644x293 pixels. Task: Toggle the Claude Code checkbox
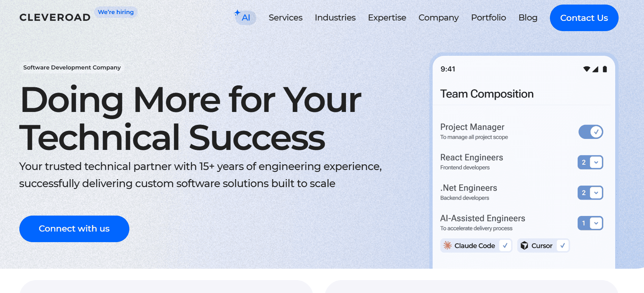(x=505, y=246)
